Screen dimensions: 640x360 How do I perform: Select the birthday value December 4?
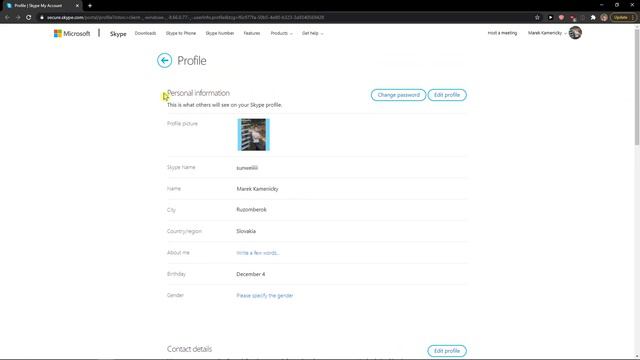click(x=251, y=274)
